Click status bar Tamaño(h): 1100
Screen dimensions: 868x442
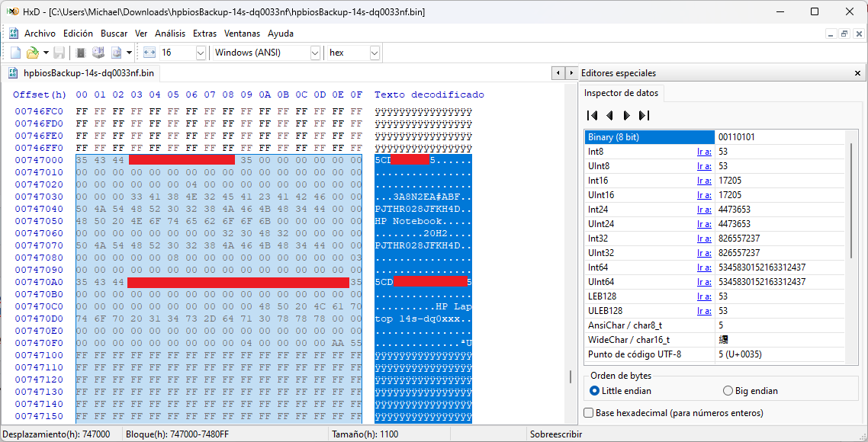(365, 434)
